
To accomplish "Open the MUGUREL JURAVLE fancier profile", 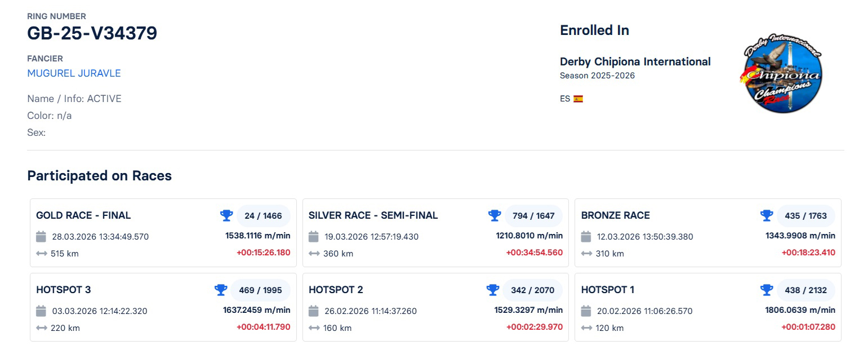I will (x=73, y=73).
